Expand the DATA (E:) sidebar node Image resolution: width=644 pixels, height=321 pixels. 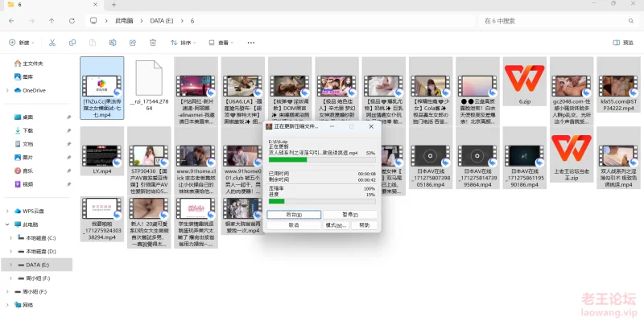11,265
